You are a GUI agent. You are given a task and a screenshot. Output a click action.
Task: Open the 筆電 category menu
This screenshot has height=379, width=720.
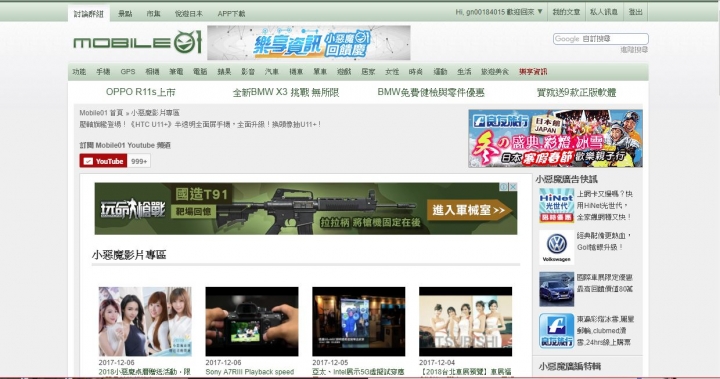point(176,72)
